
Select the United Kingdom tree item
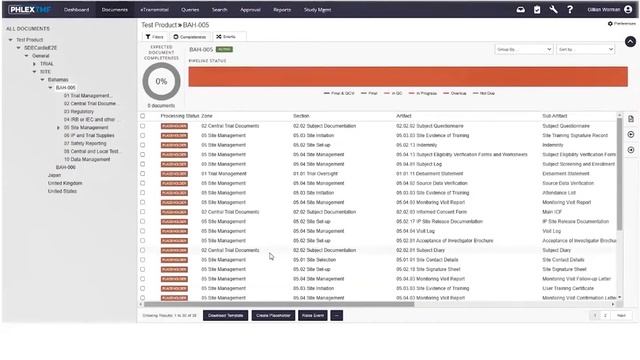coord(65,183)
